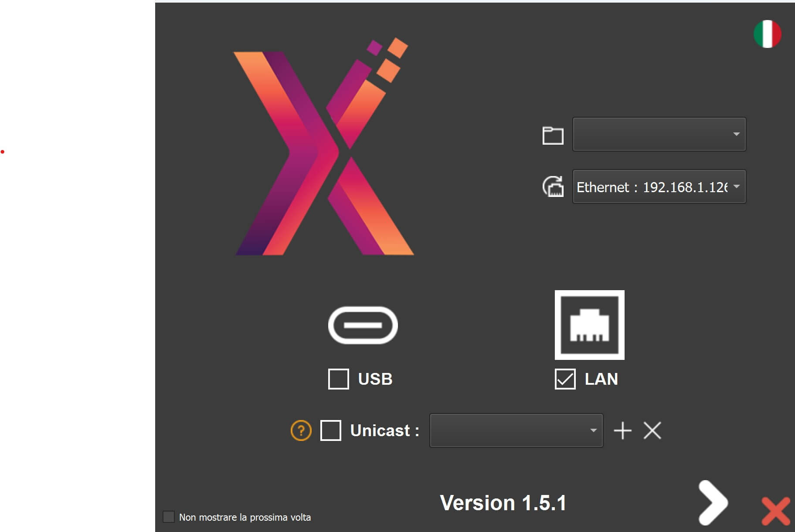Remove the Unicast address with X icon
The image size is (795, 532).
coord(652,430)
